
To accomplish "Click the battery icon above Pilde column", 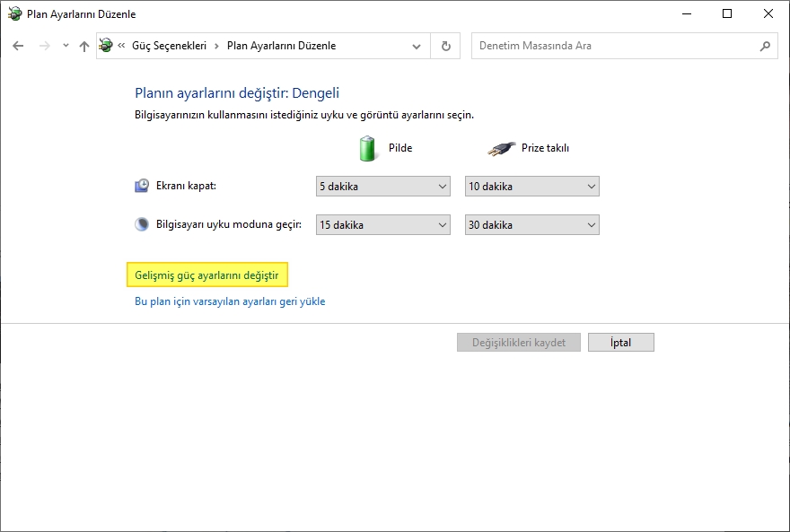I will click(x=368, y=147).
